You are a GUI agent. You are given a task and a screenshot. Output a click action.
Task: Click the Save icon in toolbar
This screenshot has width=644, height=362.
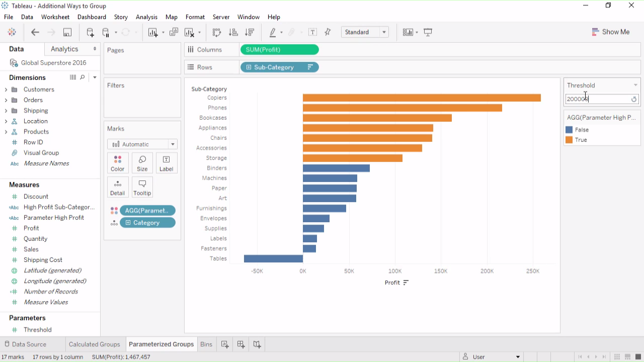[67, 32]
